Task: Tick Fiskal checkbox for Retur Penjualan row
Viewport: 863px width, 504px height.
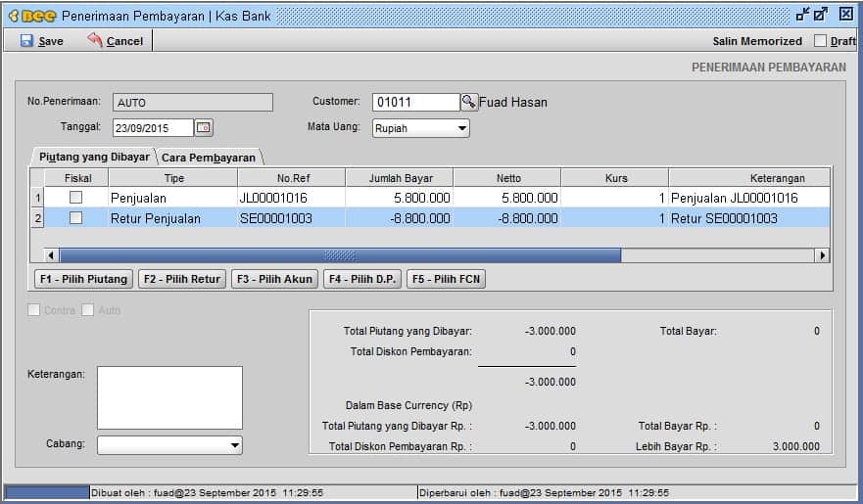Action: click(x=76, y=218)
